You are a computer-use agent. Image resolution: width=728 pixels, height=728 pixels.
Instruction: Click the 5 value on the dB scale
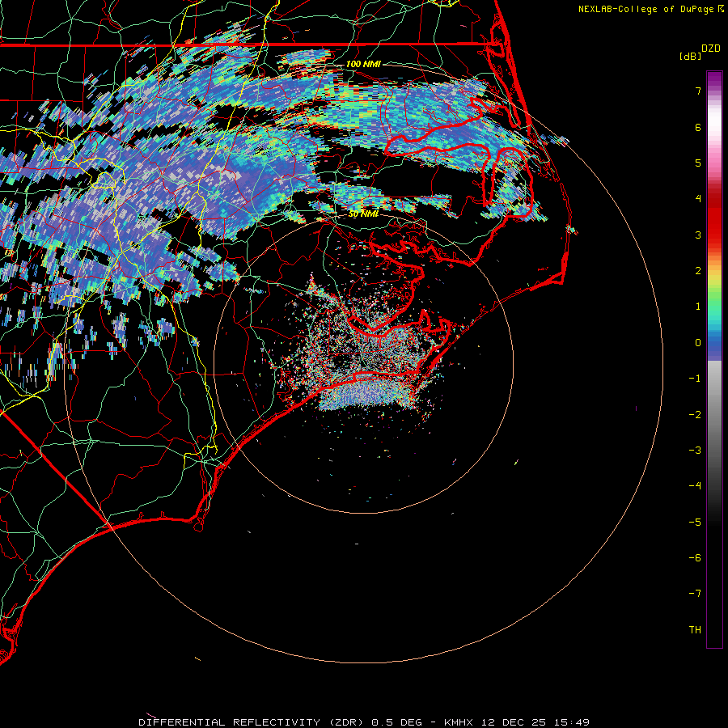click(698, 163)
